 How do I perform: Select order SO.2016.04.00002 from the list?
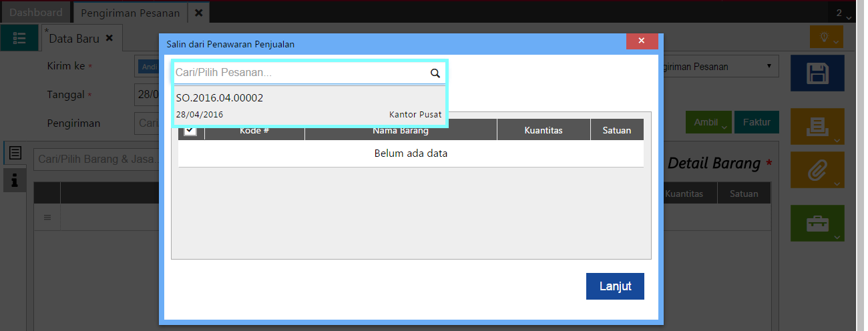308,105
